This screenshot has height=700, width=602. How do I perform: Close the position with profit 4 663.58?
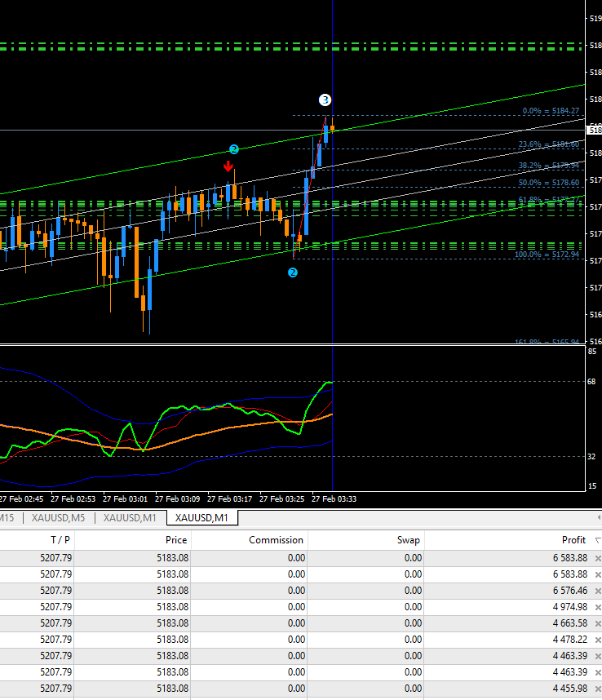tap(597, 623)
